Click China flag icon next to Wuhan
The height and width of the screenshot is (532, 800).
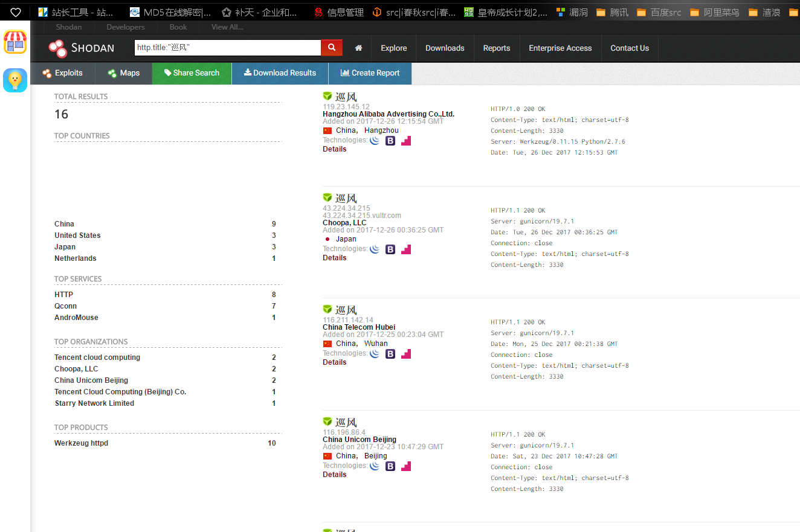327,344
